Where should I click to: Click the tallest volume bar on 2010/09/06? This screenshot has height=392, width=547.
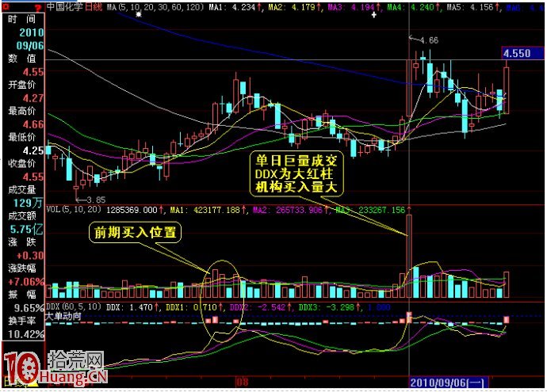(x=409, y=256)
